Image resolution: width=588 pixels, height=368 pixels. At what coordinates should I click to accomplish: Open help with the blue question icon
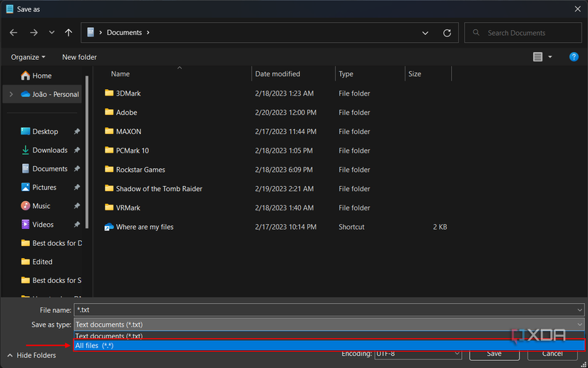(574, 56)
